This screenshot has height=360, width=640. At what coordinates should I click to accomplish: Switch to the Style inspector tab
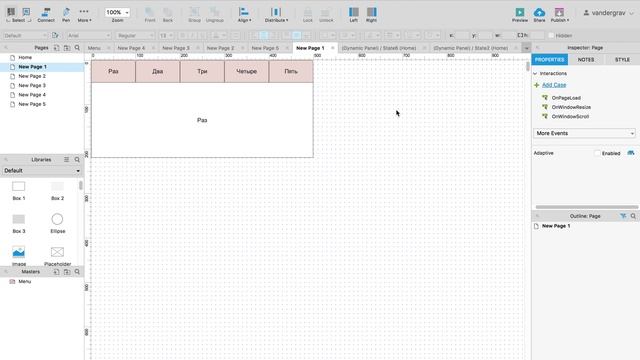pos(622,60)
